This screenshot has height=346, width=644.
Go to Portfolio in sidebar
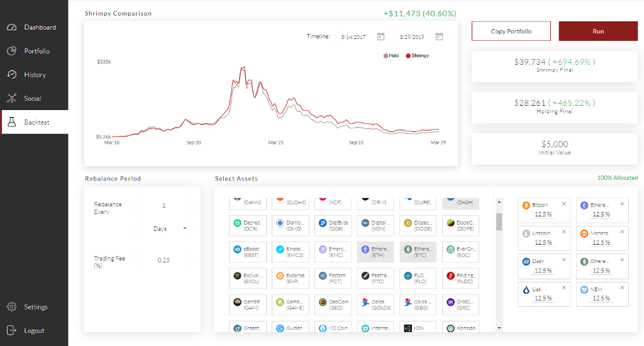click(x=34, y=51)
